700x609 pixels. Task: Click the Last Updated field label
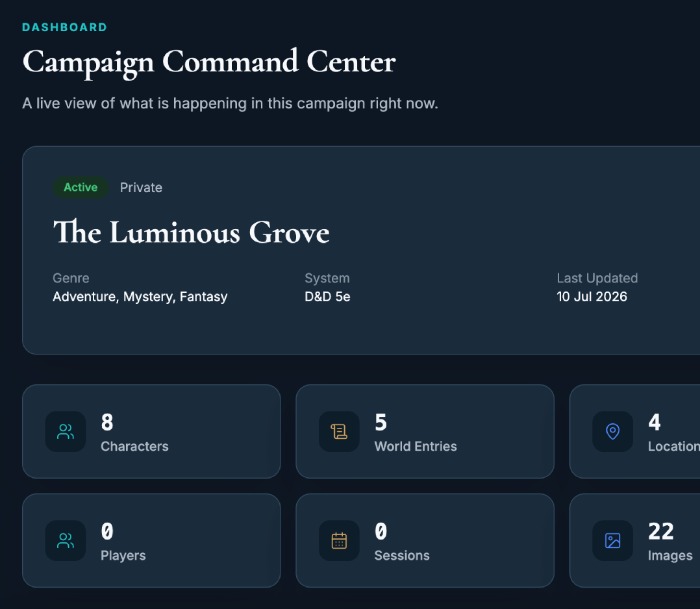(597, 278)
